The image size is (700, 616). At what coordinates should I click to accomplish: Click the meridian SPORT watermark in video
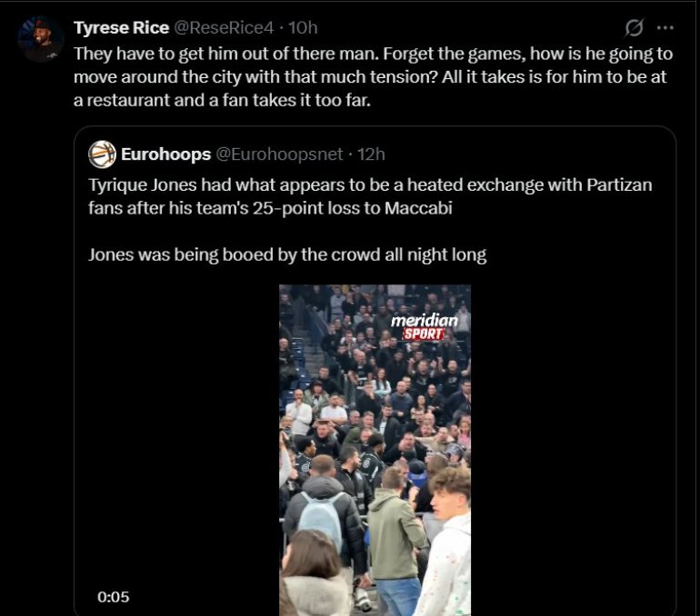click(424, 327)
